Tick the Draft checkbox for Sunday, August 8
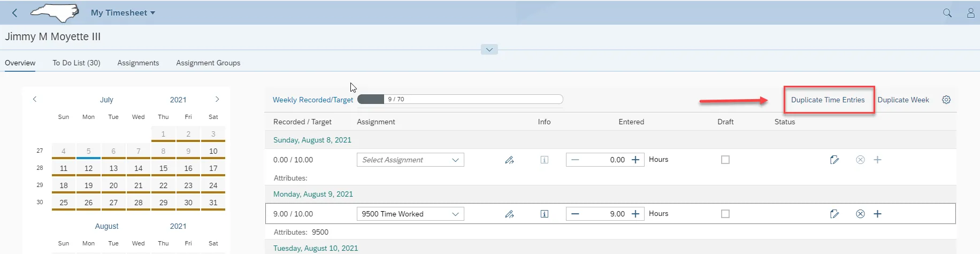980x254 pixels. click(725, 160)
